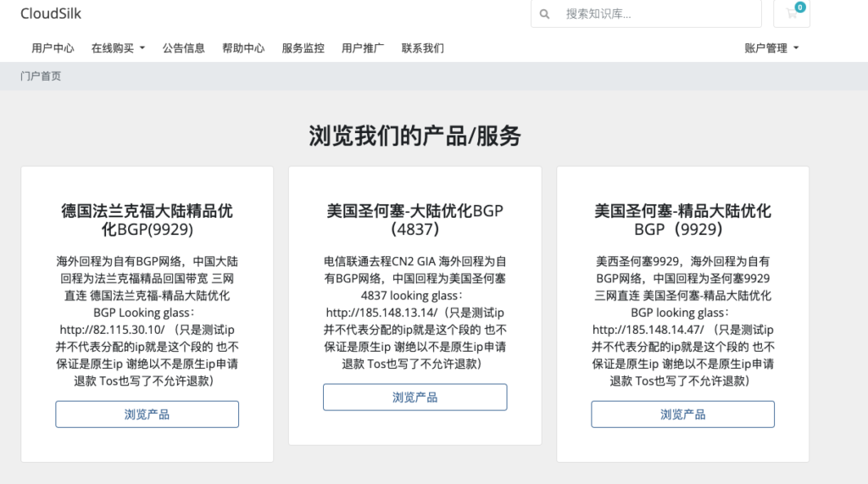Open 服务监控 menu item
868x484 pixels.
coord(303,48)
